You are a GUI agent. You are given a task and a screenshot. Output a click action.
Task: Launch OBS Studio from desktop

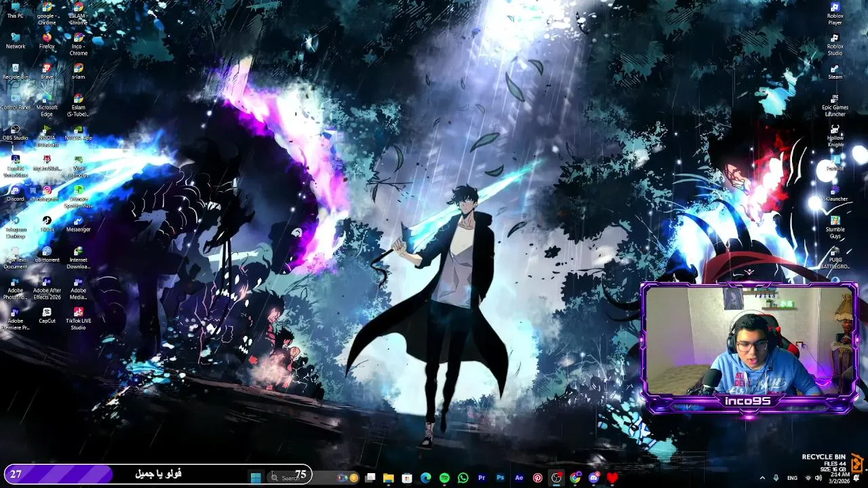coord(15,132)
